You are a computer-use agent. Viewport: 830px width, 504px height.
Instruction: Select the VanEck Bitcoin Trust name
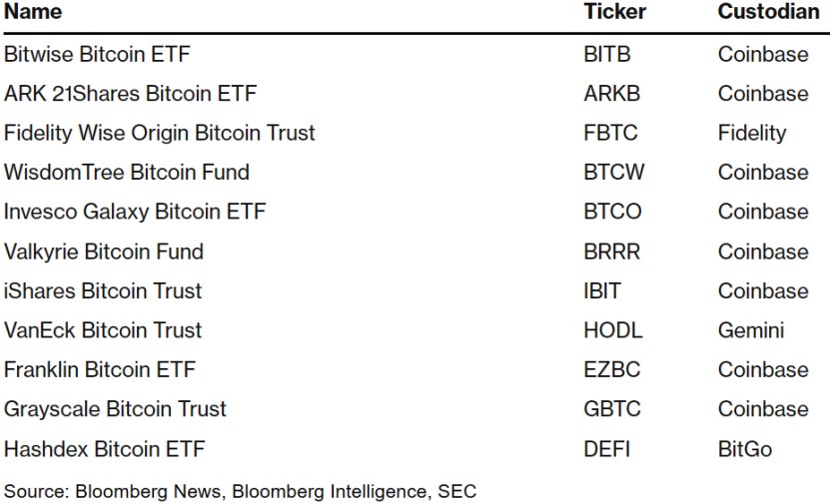click(103, 330)
